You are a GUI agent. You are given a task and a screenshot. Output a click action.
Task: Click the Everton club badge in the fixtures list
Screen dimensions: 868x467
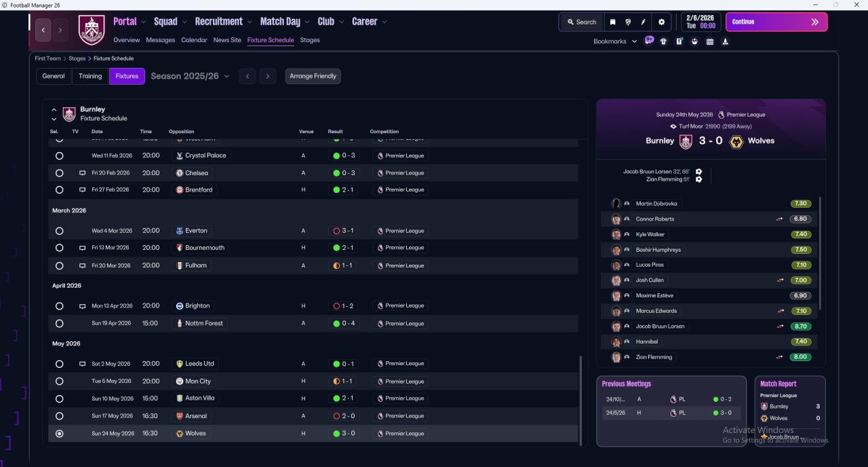[x=179, y=231]
